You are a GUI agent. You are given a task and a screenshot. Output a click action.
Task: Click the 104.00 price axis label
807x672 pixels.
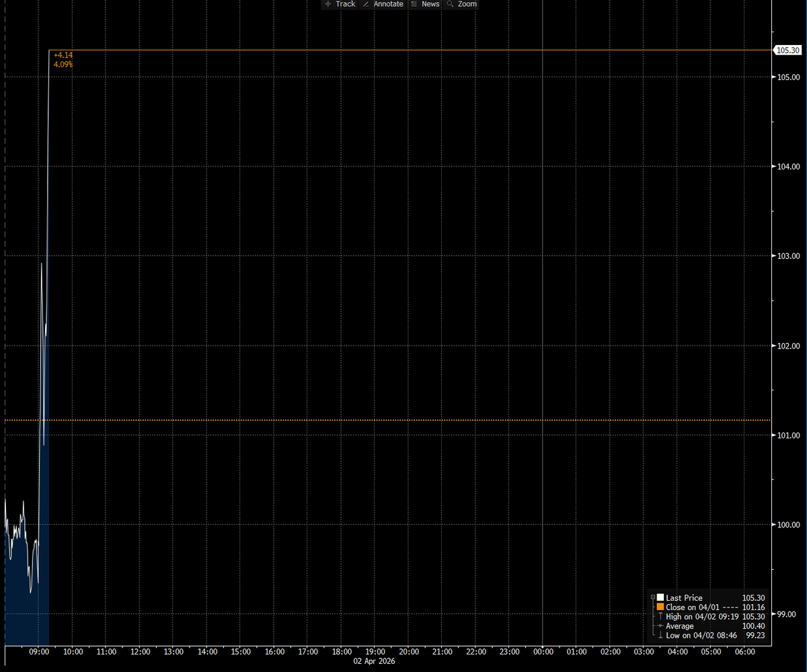pos(789,166)
